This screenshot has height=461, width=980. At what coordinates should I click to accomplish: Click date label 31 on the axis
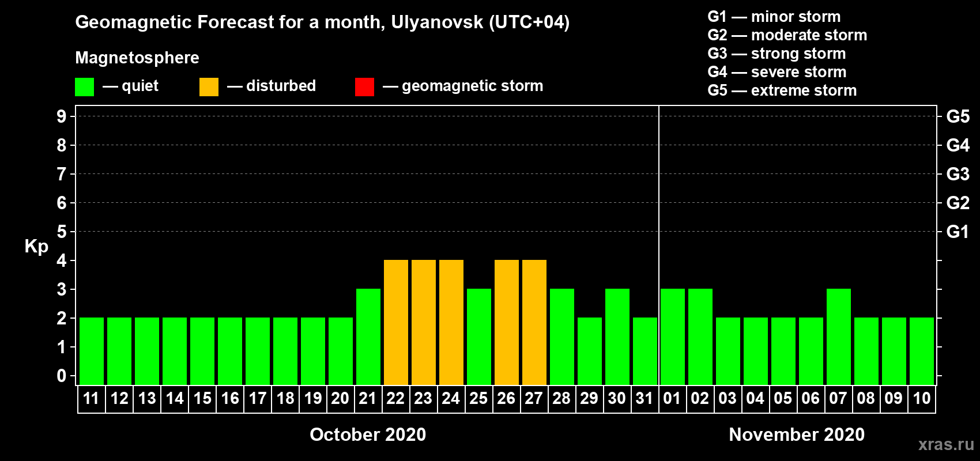click(644, 398)
